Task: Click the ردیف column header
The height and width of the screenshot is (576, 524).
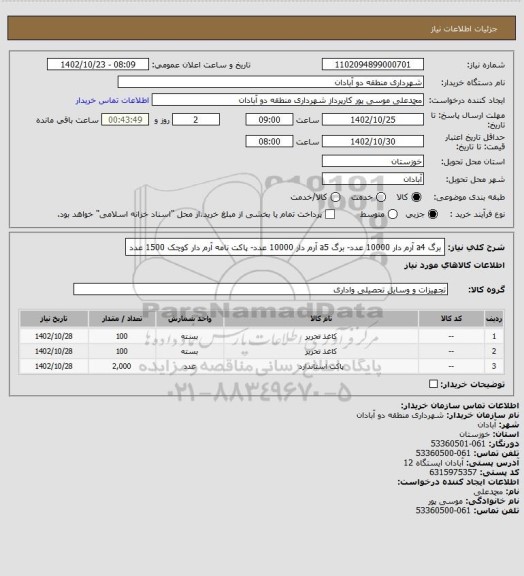Action: pyautogui.click(x=494, y=318)
